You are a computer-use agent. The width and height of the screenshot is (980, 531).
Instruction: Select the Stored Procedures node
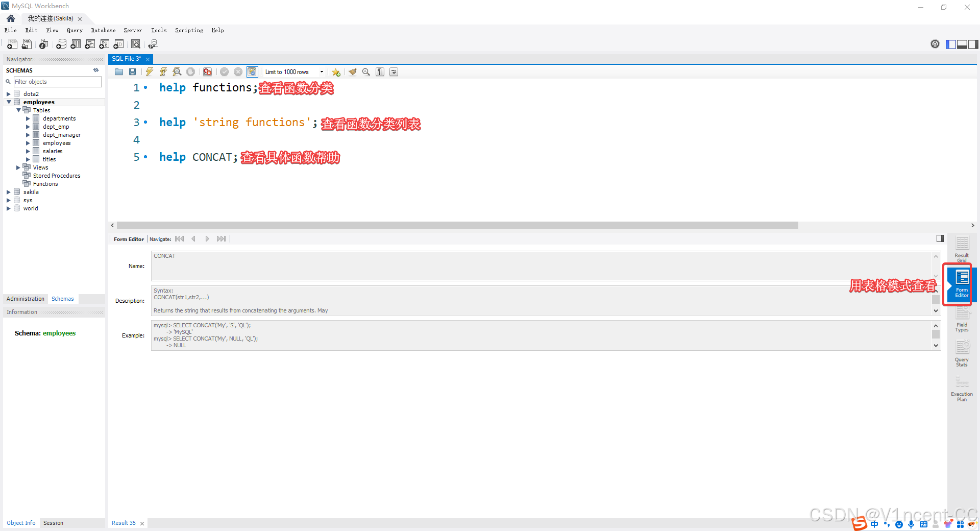click(x=57, y=176)
